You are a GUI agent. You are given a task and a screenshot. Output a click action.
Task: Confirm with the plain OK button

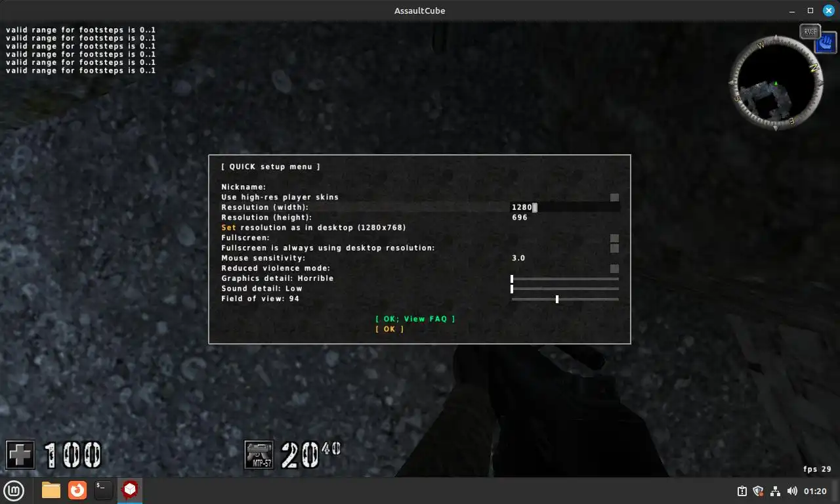[x=390, y=329]
